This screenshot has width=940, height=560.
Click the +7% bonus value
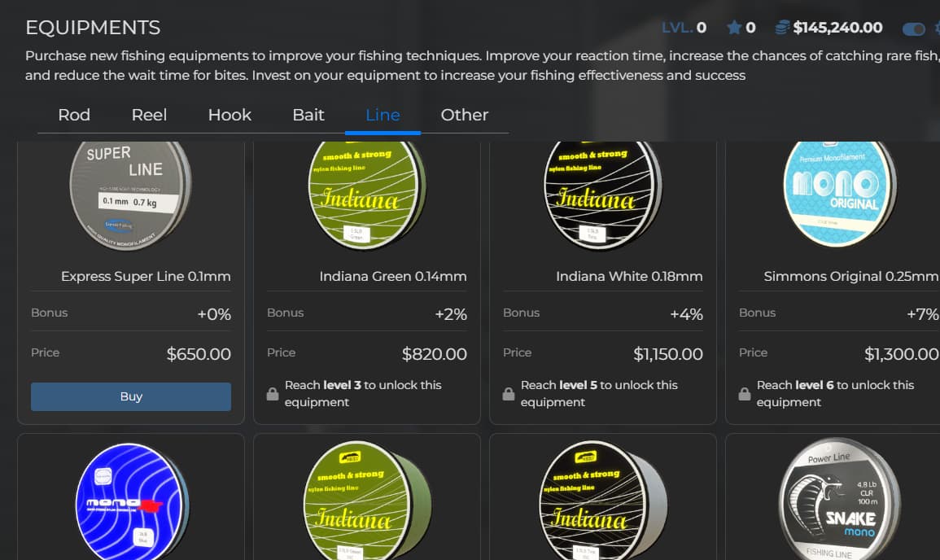(923, 314)
